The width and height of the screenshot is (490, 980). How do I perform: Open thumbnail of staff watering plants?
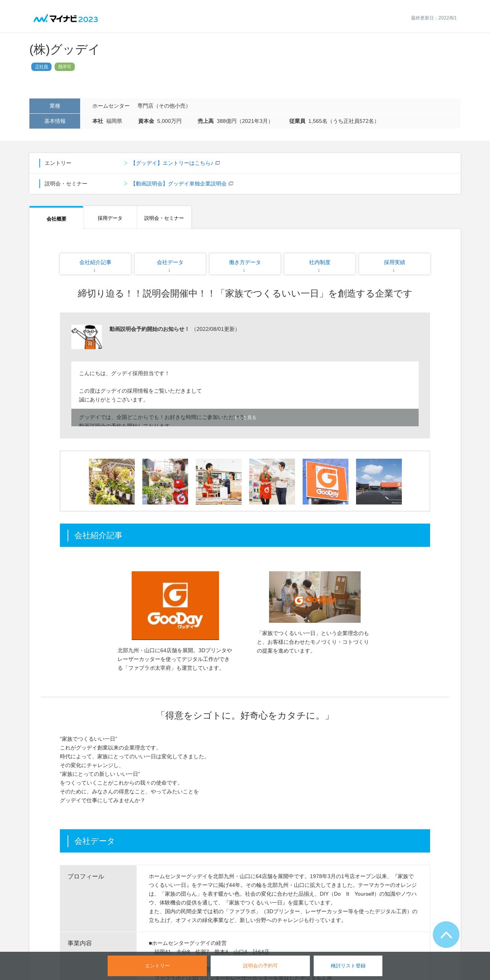point(165,482)
